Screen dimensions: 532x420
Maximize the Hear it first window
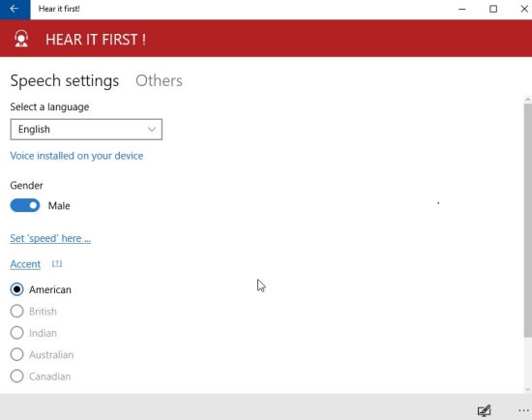pos(493,9)
